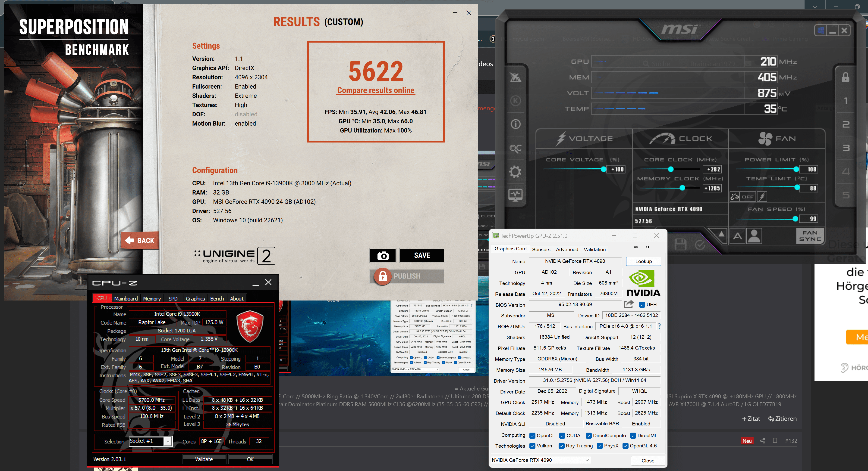Uncheck the UEFI checkbox in GPU-Z
Image resolution: width=868 pixels, height=471 pixels.
642,305
